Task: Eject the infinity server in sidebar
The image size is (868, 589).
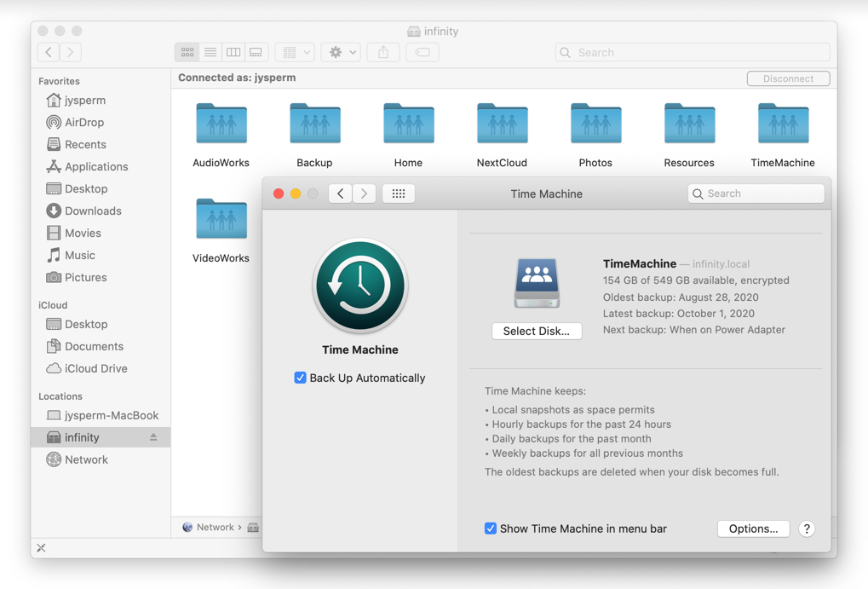Action: coord(153,437)
